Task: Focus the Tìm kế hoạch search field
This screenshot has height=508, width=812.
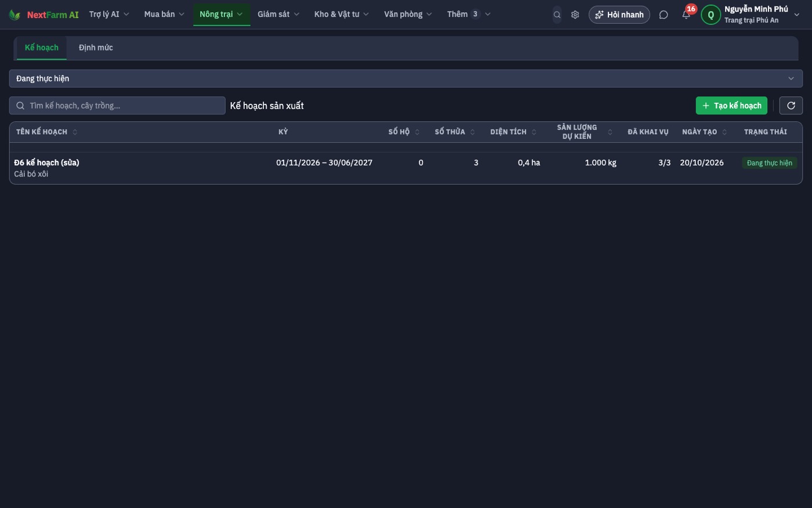Action: click(117, 105)
